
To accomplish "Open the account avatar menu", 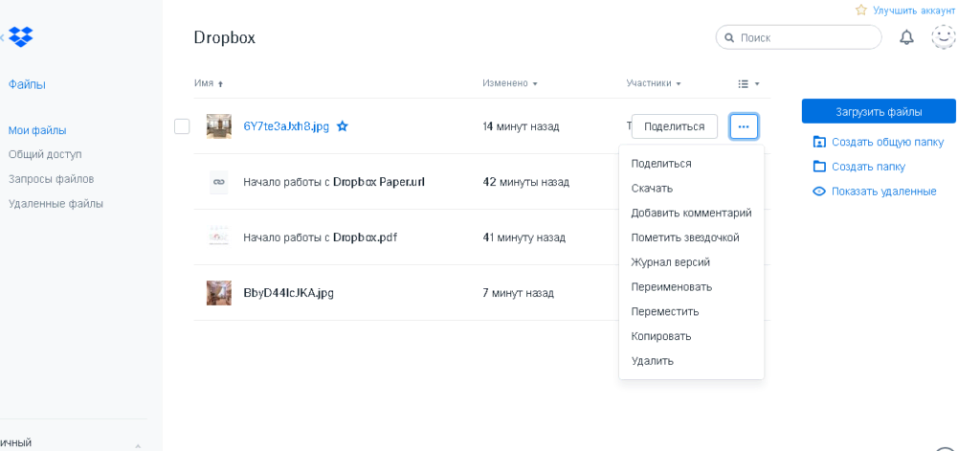I will click(x=944, y=37).
